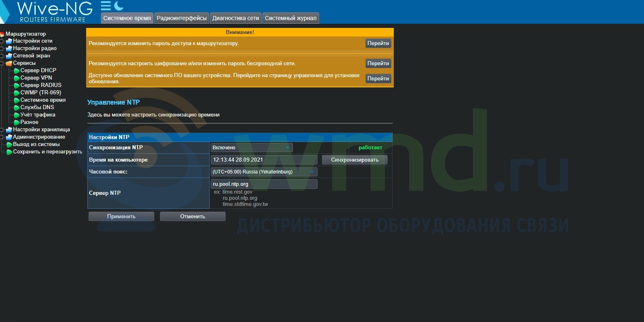Click Перейти for firmware update notice
644x322 pixels.
[x=378, y=78]
